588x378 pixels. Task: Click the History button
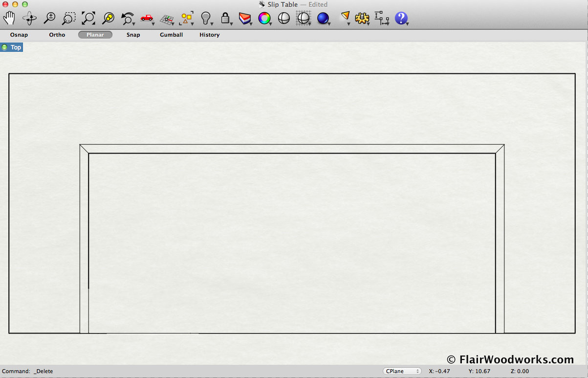(x=209, y=35)
